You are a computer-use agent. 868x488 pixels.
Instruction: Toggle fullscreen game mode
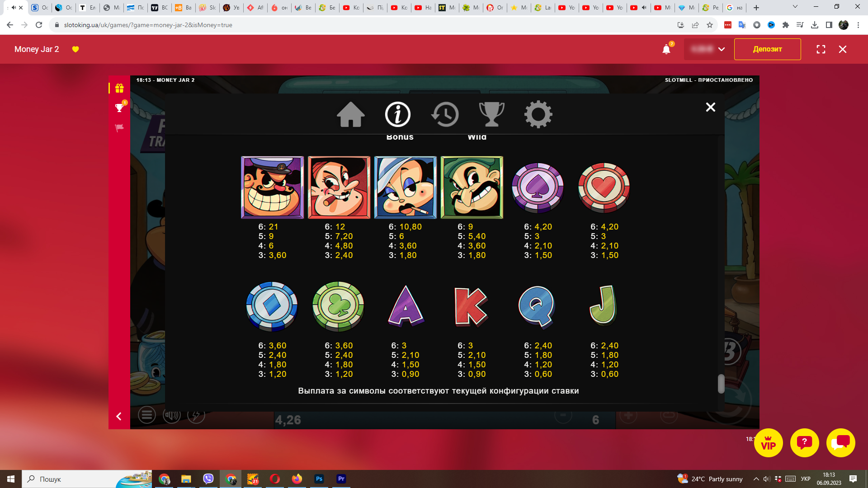coord(821,49)
